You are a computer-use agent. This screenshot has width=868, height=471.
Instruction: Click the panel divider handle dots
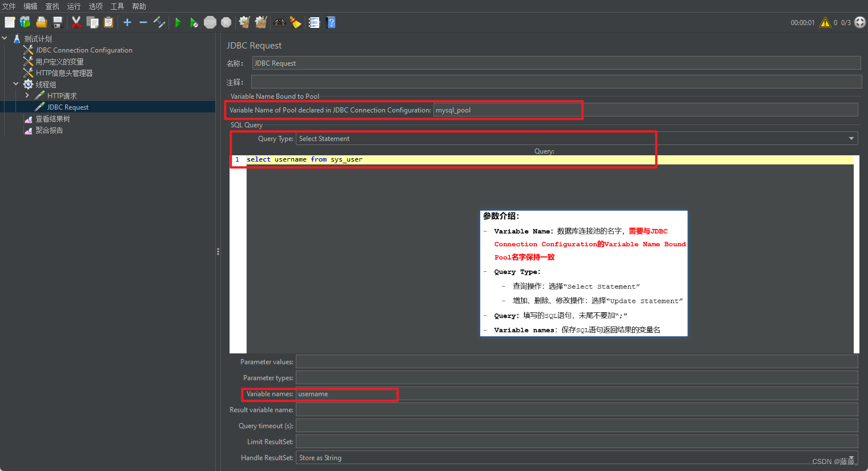click(x=218, y=251)
